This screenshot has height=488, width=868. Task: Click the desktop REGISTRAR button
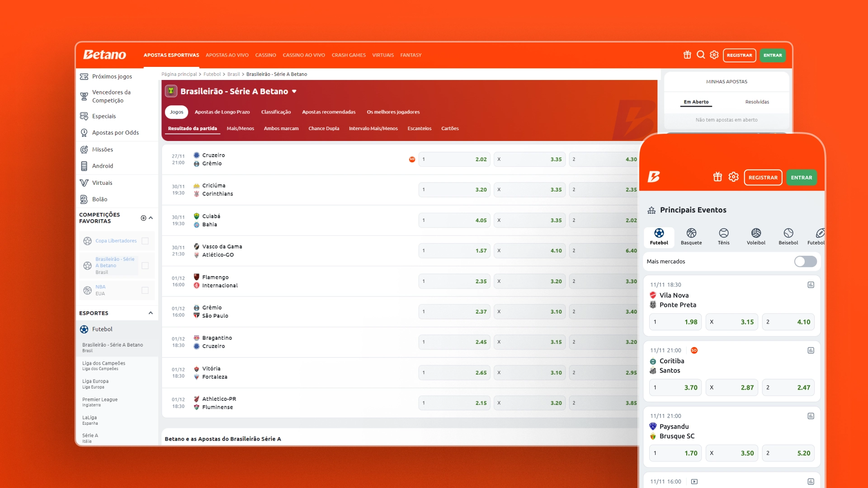[739, 55]
